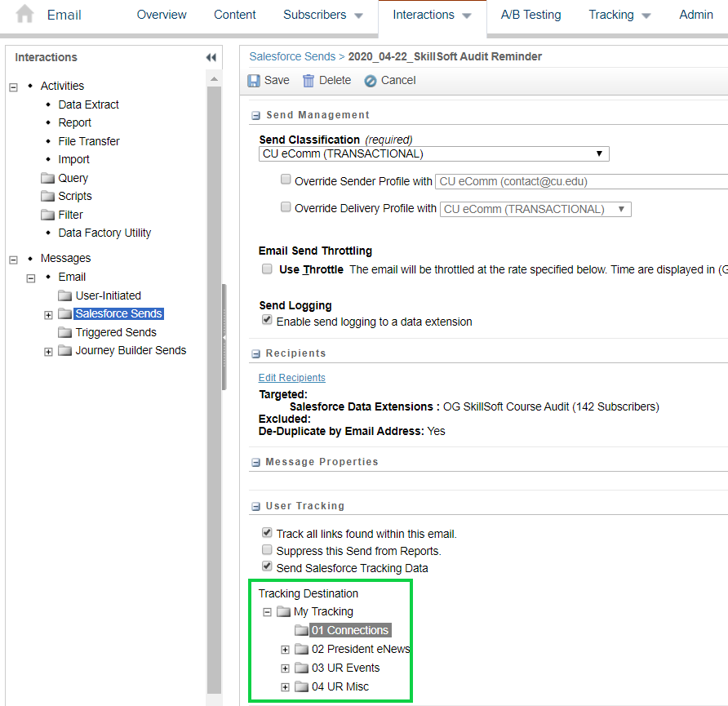Collapse the Recipients section
The image size is (728, 706).
tap(255, 354)
